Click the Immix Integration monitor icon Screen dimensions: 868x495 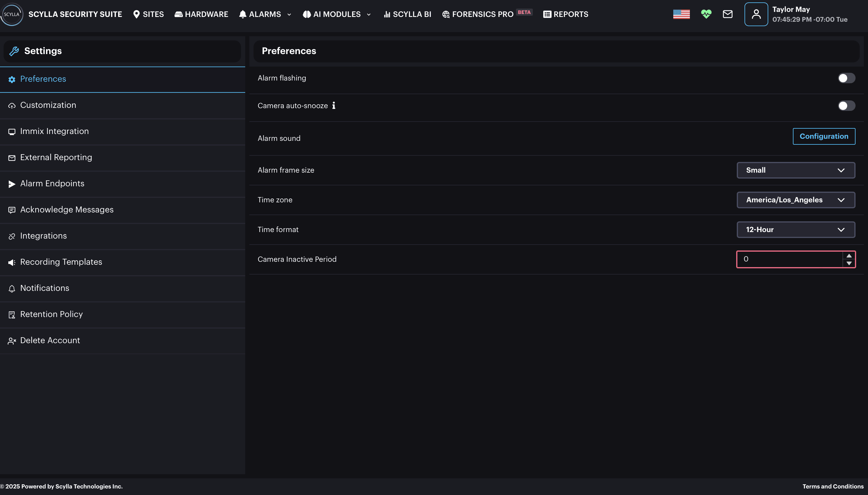point(12,132)
